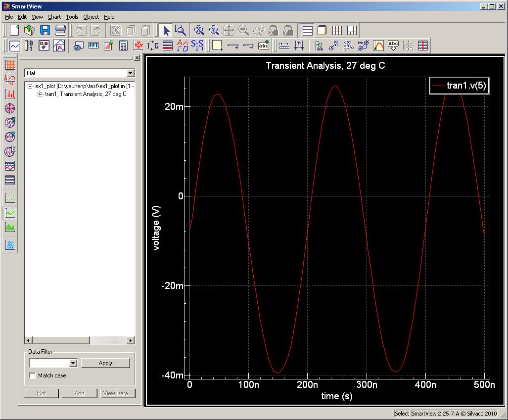This screenshot has height=420, width=508.
Task: Select the mixed analog-digital waveform chart icon
Action: 10,166
